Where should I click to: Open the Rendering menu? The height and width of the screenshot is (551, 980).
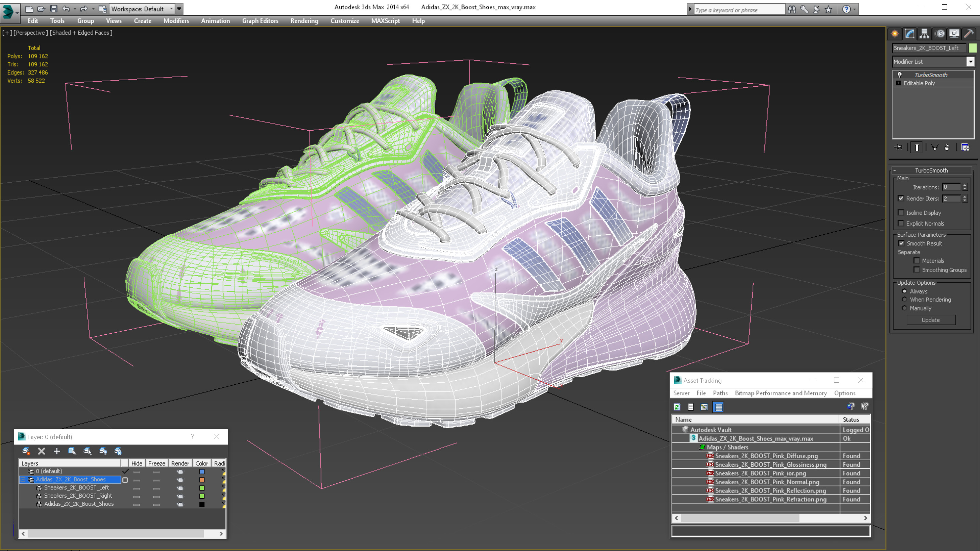point(304,21)
